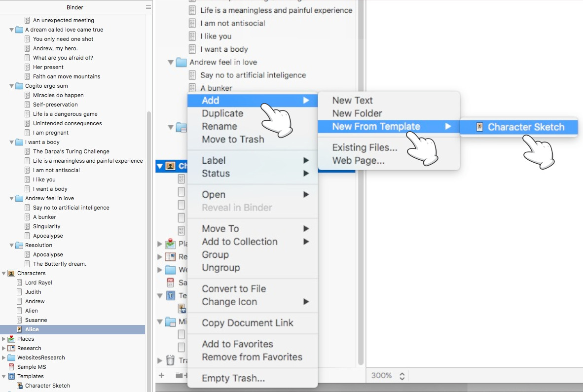Viewport: 583px width, 392px height.
Task: Expand the Places disclosure triangle
Action: pos(4,339)
